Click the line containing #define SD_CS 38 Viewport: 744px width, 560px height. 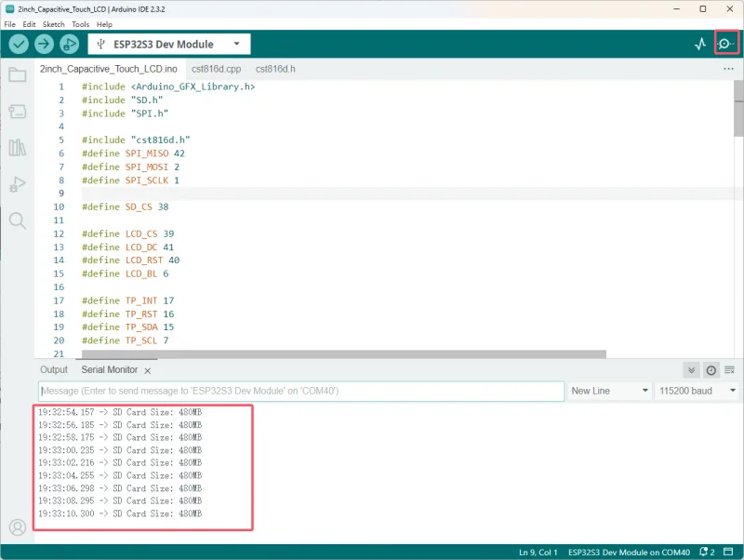coord(126,207)
